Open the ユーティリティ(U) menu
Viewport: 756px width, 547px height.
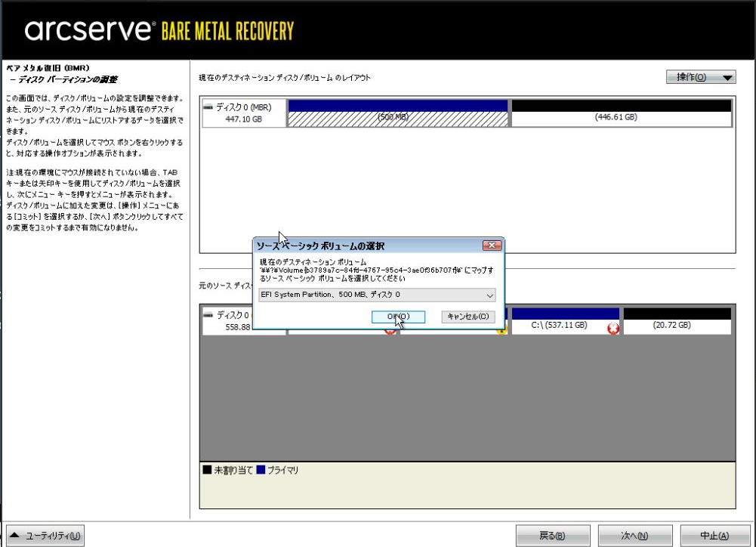point(45,536)
